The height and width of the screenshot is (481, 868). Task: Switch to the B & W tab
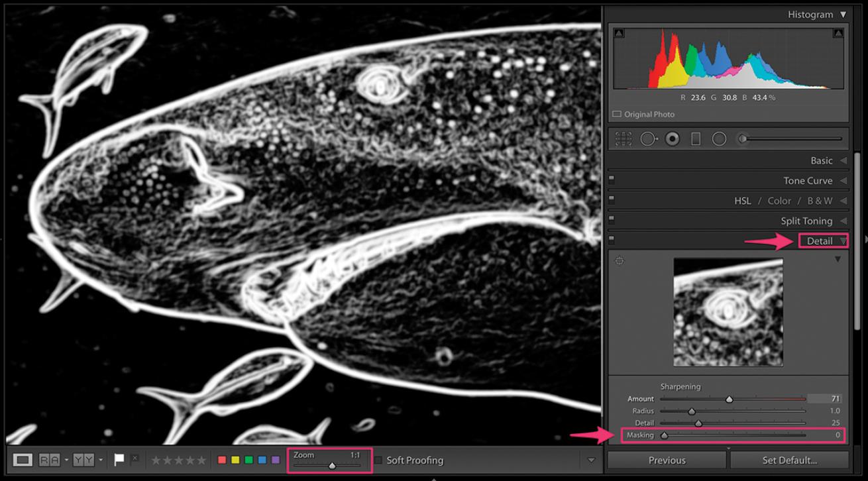point(818,201)
